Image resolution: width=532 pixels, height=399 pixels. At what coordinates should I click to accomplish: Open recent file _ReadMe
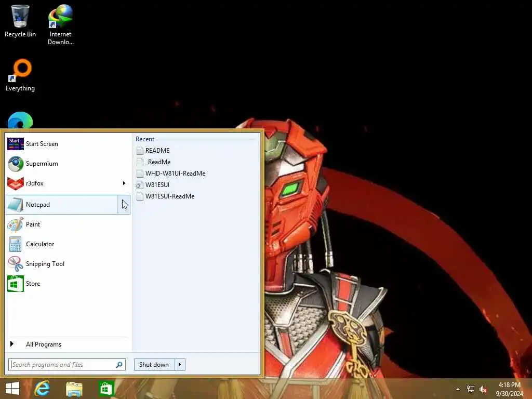coord(153,162)
